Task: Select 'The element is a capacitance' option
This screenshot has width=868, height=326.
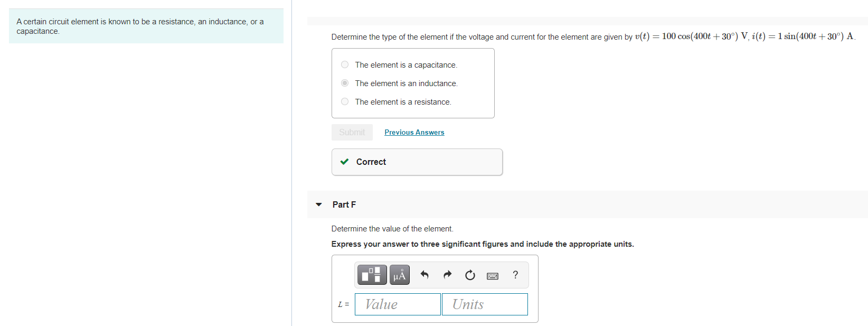Action: [344, 64]
